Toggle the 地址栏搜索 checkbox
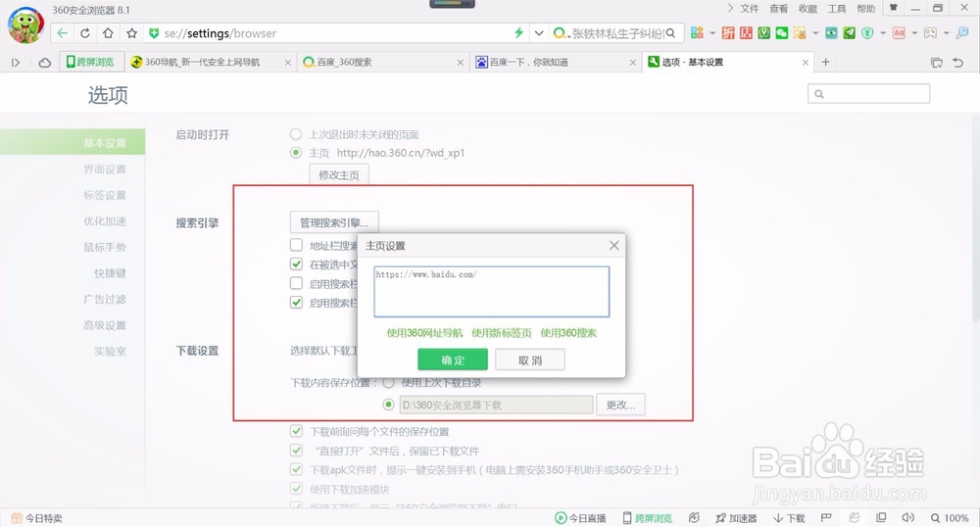980x527 pixels. click(x=296, y=245)
